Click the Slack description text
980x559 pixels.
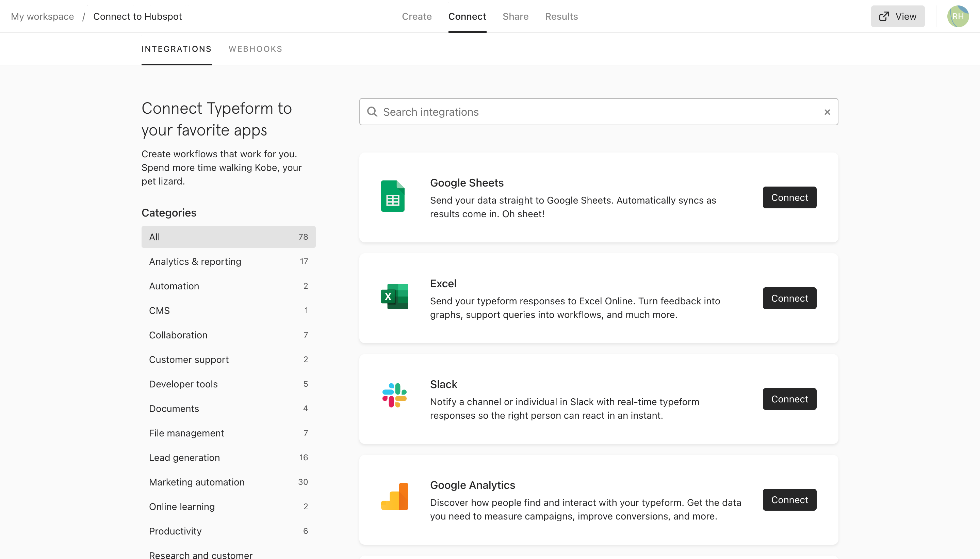(x=565, y=409)
